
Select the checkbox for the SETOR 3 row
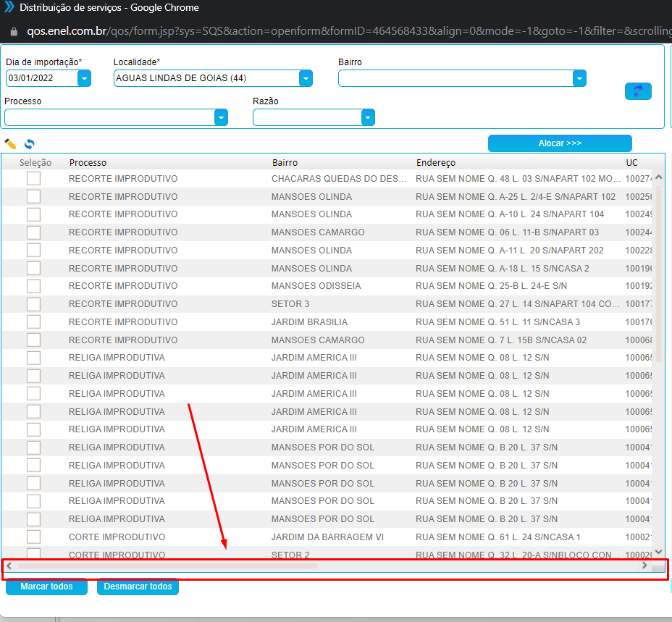(33, 304)
